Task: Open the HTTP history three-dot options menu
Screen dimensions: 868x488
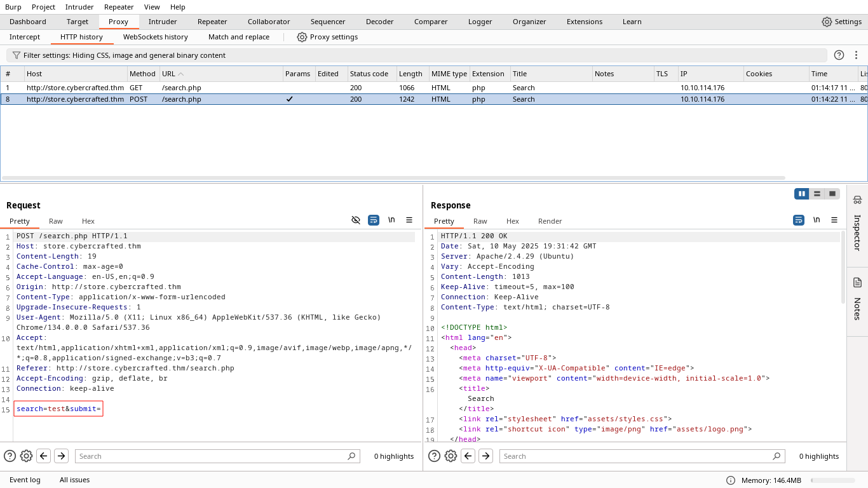Action: pos(856,55)
